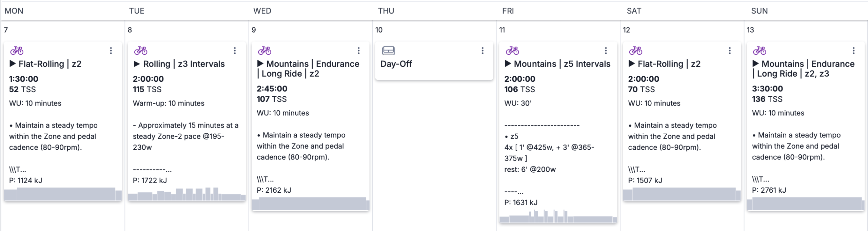
Task: Open the Mountains Endurance Long Ride z2, z3 workout
Action: click(803, 69)
